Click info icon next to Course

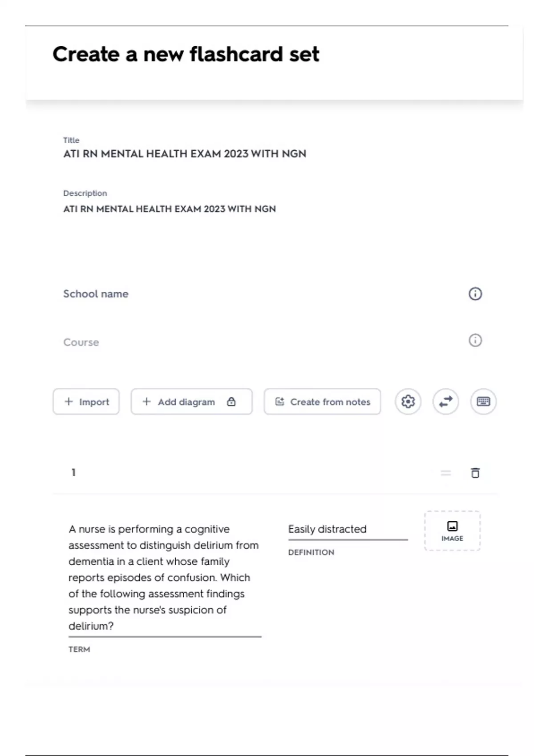(475, 341)
